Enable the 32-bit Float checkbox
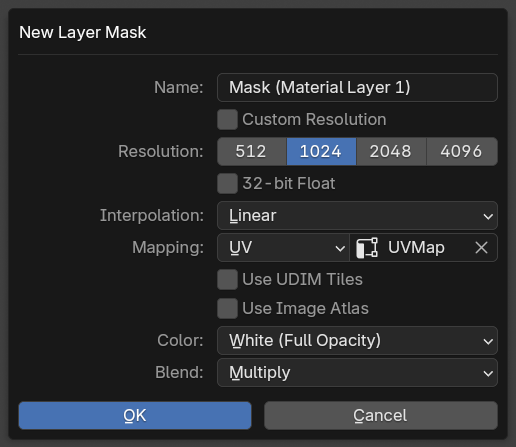 (227, 183)
